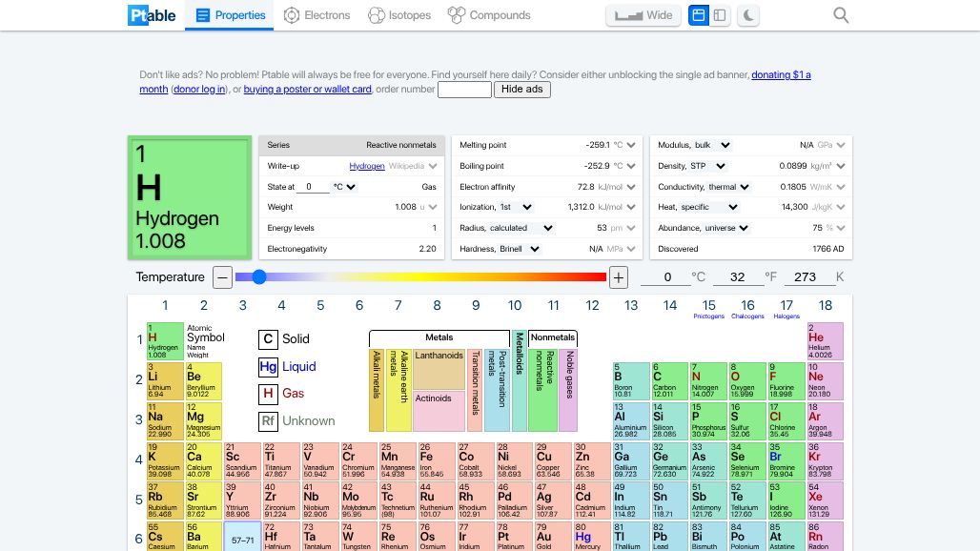Toggle the Wide table layout

coord(643,15)
